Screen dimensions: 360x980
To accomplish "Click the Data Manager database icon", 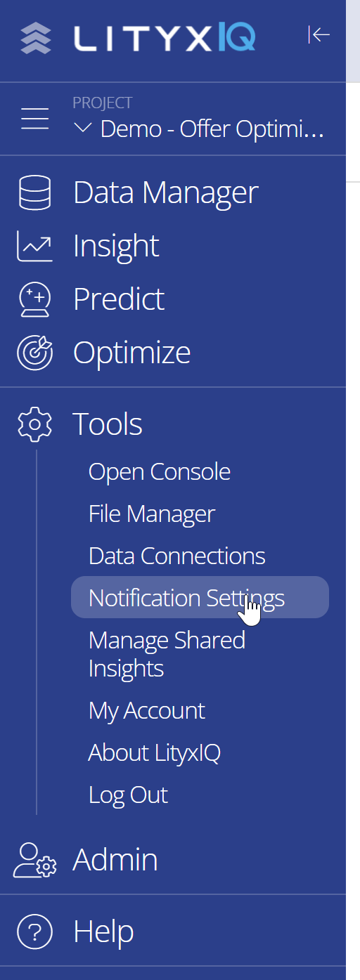I will 34,193.
